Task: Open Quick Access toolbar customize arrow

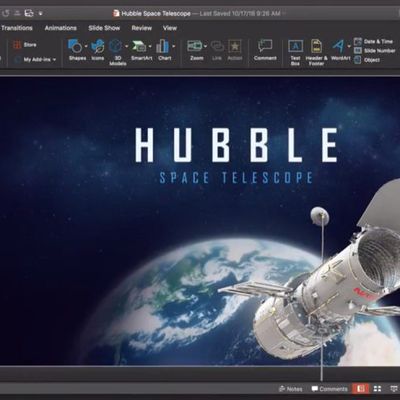Action: coord(40,14)
